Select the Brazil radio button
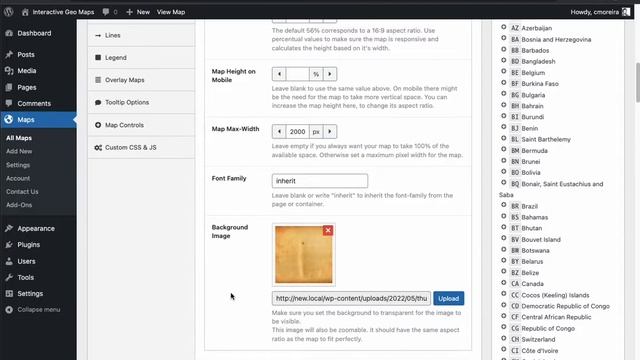This screenshot has width=640, height=360. pos(504,205)
